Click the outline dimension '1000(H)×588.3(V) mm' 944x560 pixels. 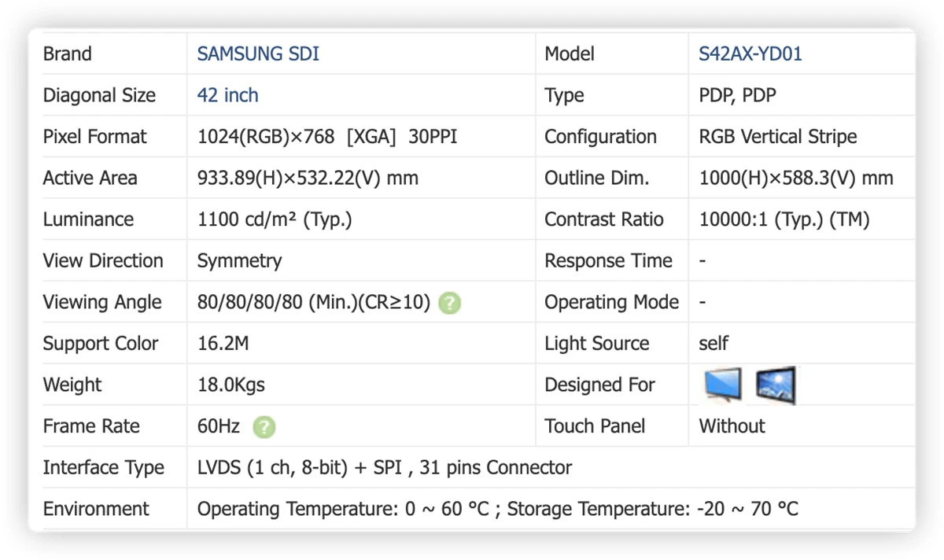tap(796, 179)
